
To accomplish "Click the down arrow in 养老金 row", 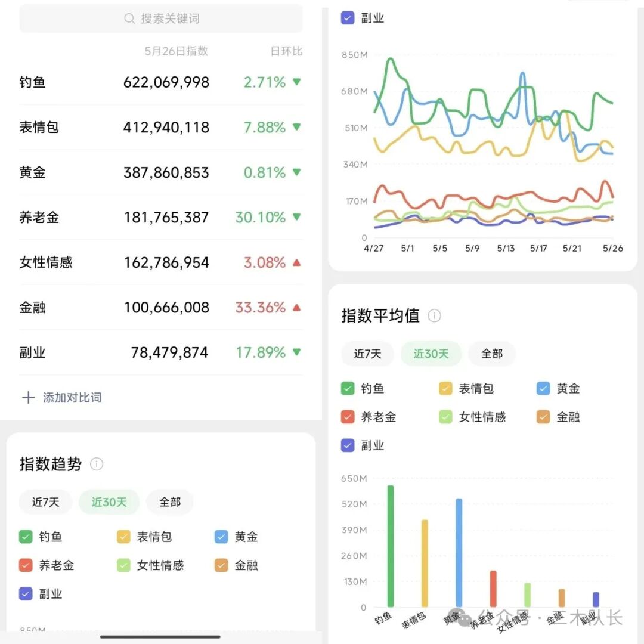I will (297, 217).
